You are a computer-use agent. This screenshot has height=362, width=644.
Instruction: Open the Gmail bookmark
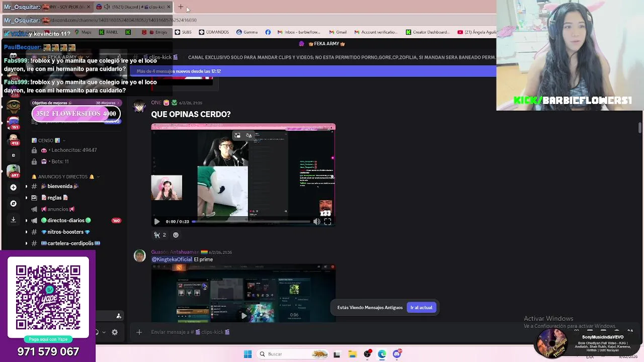click(338, 32)
